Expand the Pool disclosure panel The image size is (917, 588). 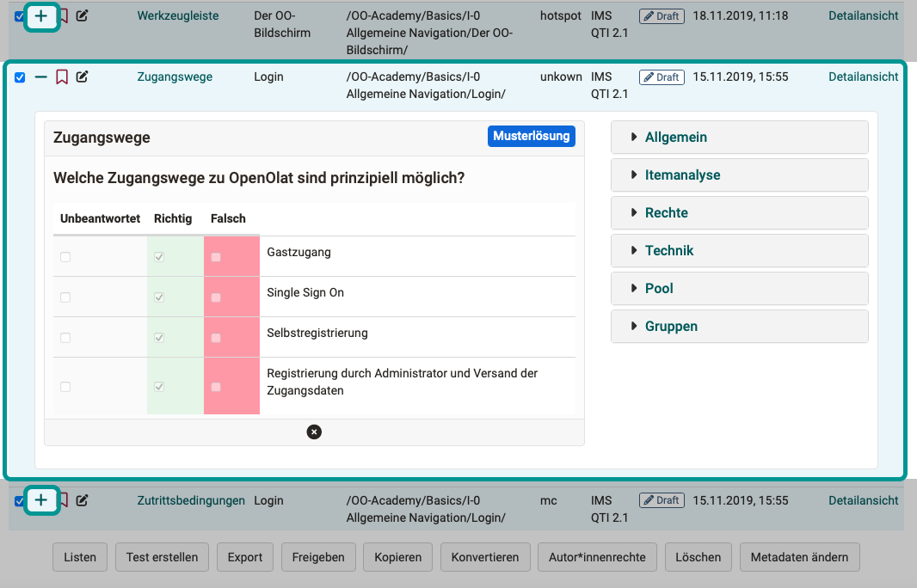point(738,288)
